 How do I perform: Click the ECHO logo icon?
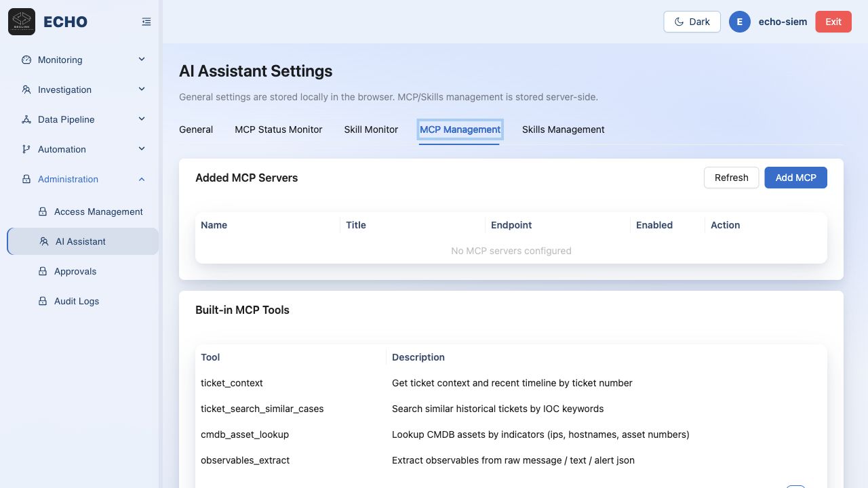[22, 22]
